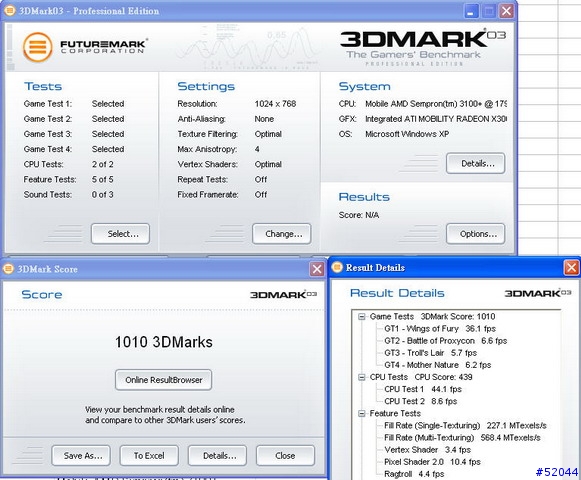Screen dimensions: 581x480
Task: Click the Feature Tests tree label
Action: coord(395,414)
